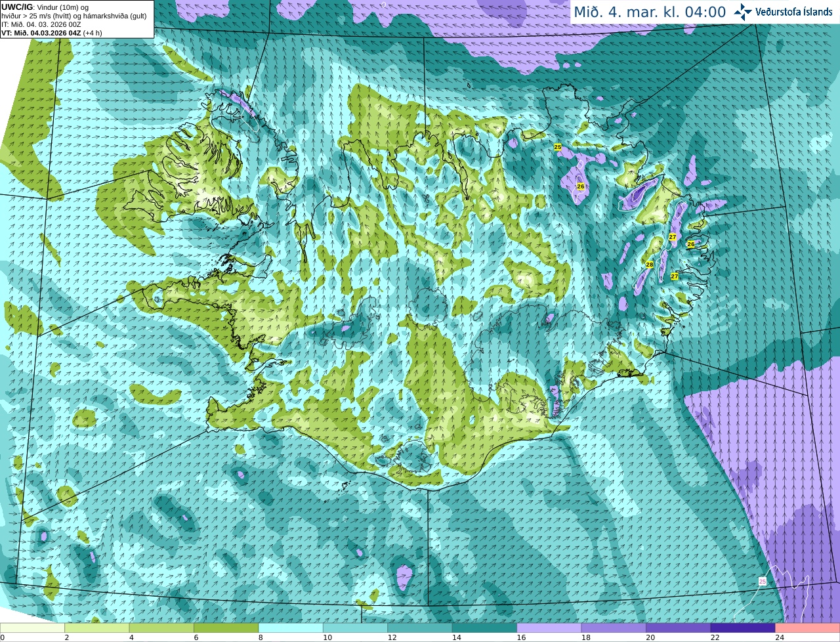Click the yellow gust marker reading 25
840x642 pixels.
pyautogui.click(x=558, y=147)
